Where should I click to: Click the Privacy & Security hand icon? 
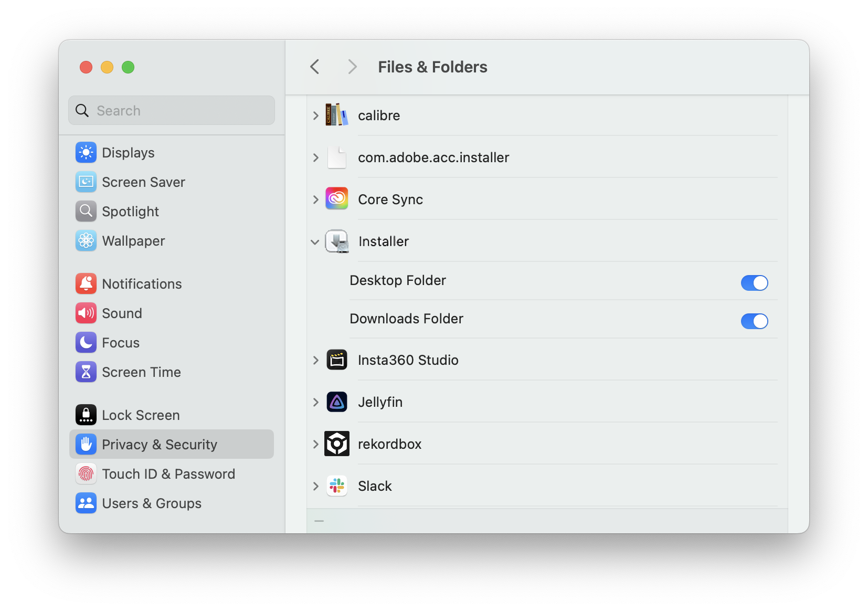[86, 444]
